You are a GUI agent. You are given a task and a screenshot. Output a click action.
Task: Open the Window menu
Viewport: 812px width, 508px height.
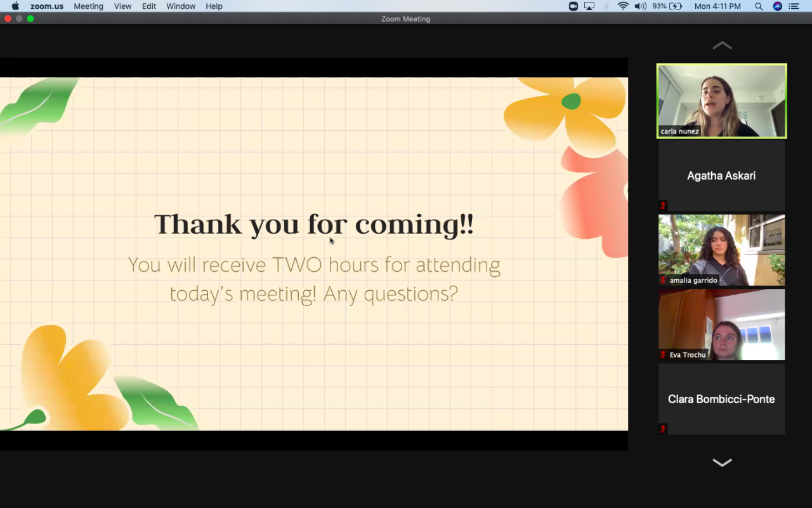(x=181, y=6)
